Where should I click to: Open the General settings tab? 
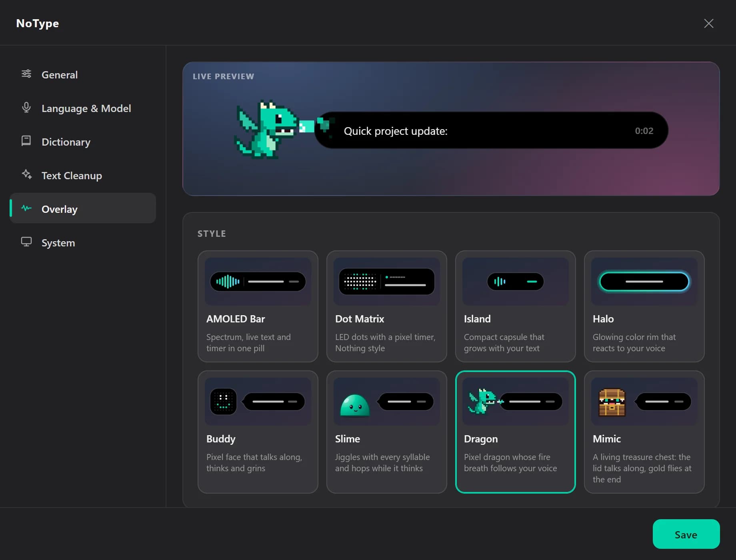83,74
